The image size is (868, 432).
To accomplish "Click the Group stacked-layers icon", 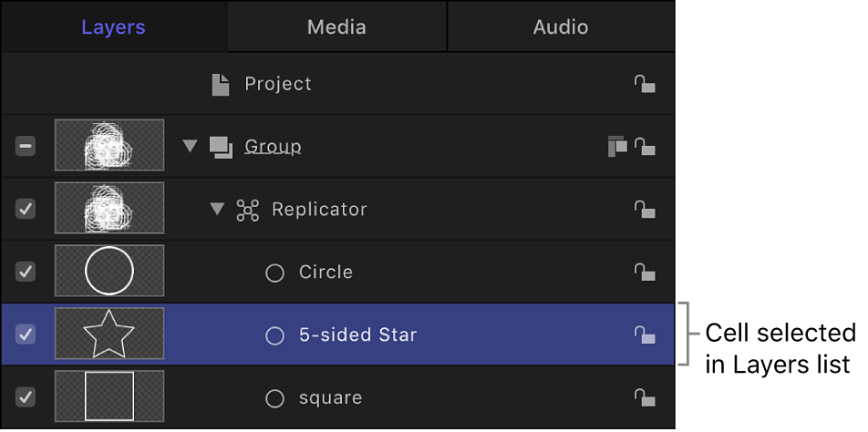I will click(221, 147).
